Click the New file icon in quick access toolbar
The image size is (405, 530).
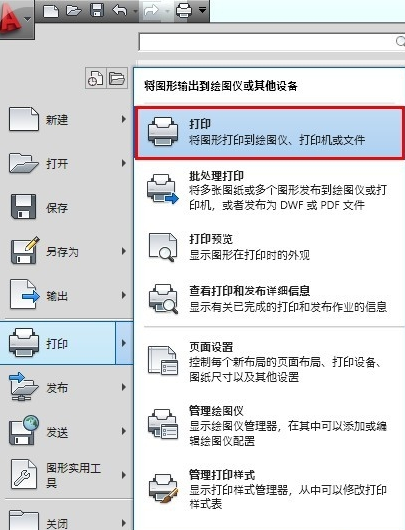[x=51, y=11]
